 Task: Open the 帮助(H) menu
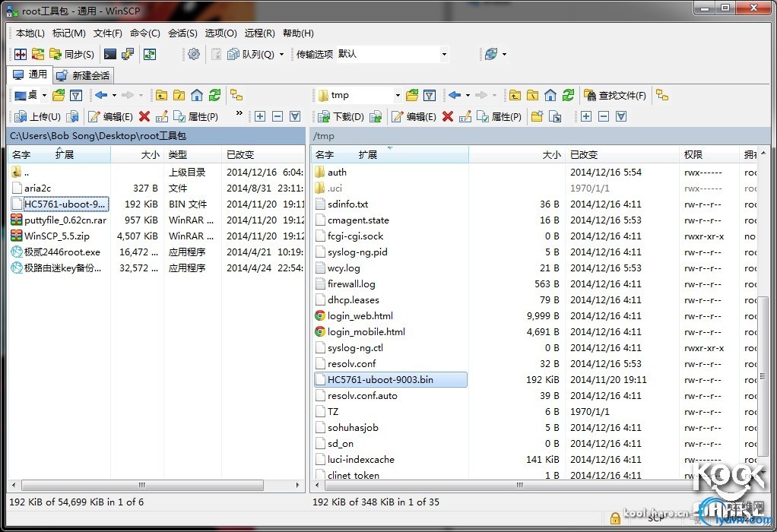pyautogui.click(x=298, y=33)
